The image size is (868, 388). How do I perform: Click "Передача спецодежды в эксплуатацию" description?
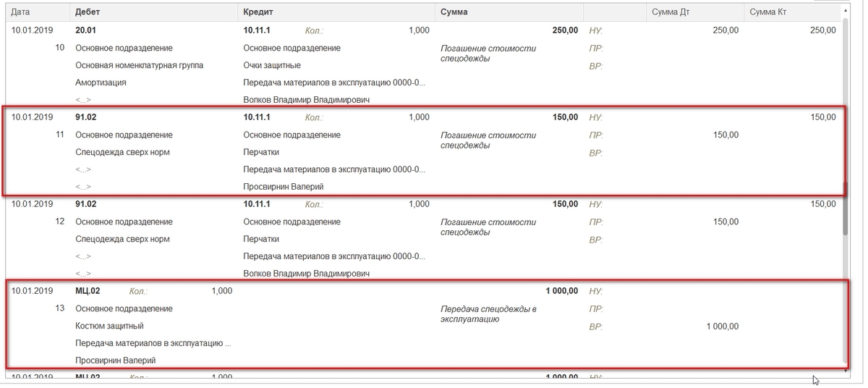coord(488,313)
